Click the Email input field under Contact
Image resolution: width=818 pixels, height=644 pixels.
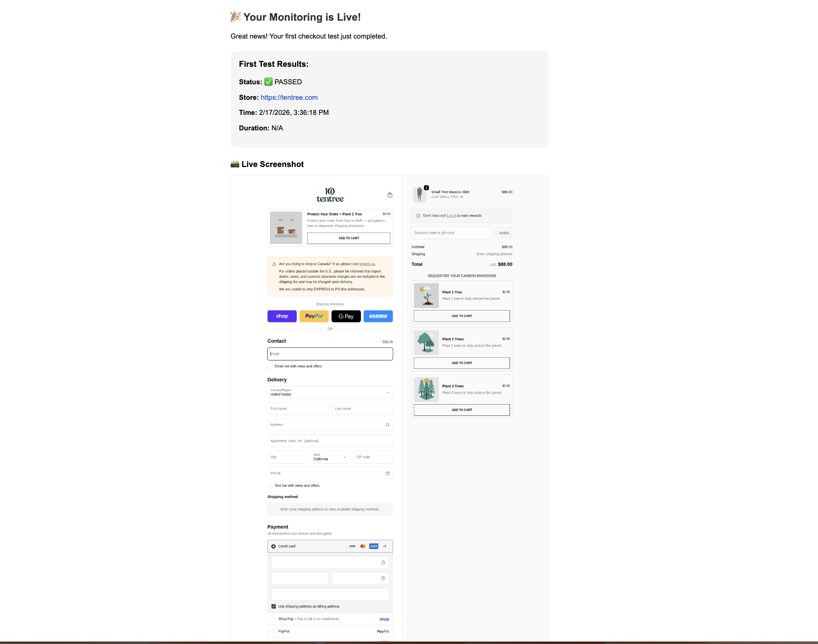click(x=330, y=354)
